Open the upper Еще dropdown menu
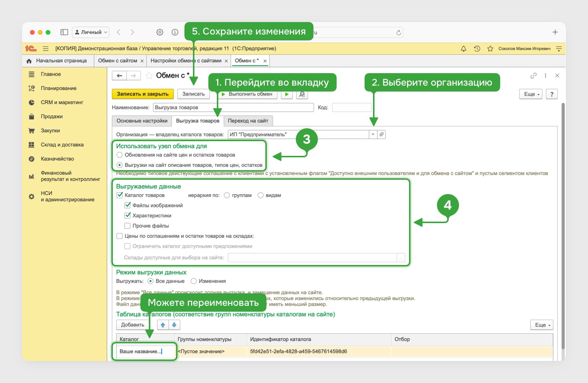588x383 pixels. click(531, 94)
